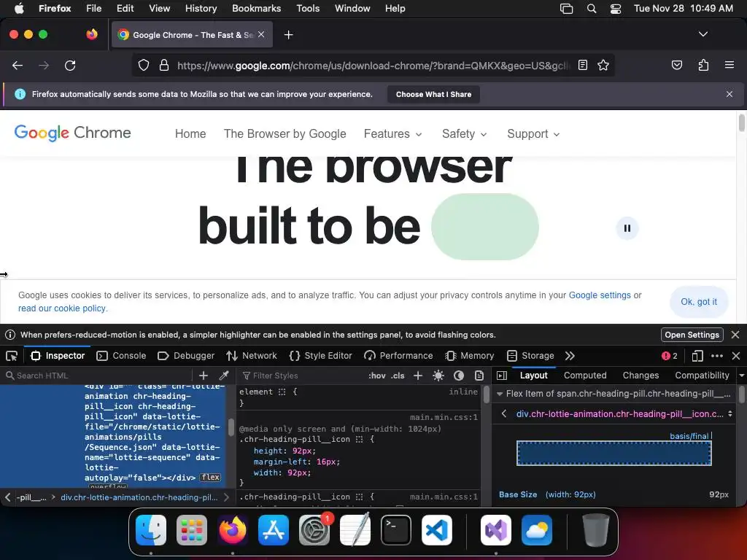Toggle reader view icon
Screen dimensions: 747x560
click(x=583, y=65)
